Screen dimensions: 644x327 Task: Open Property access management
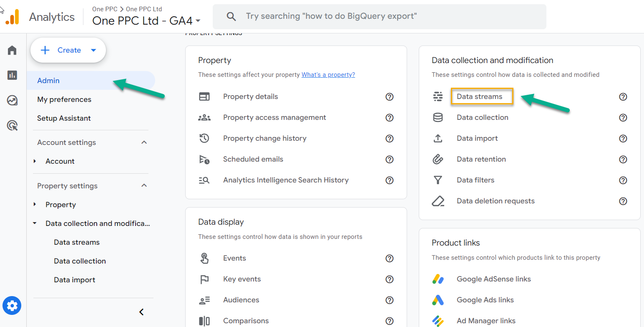[x=275, y=117]
